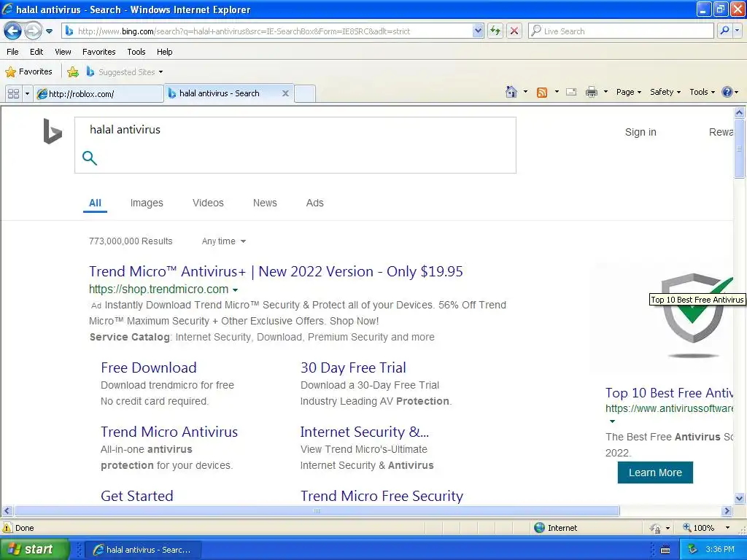The width and height of the screenshot is (747, 560).
Task: Expand the address bar history dropdown
Action: click(478, 31)
